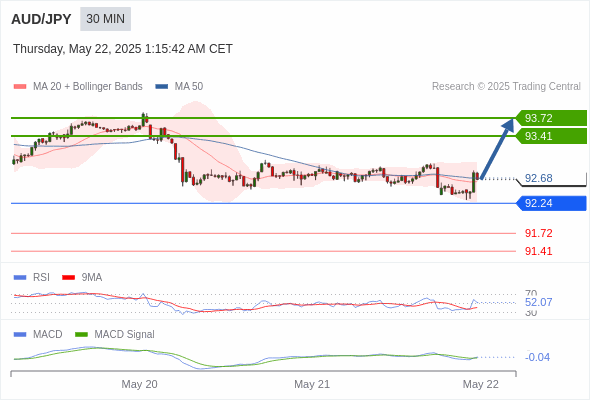Click the MACD value -0.04 label

point(537,357)
